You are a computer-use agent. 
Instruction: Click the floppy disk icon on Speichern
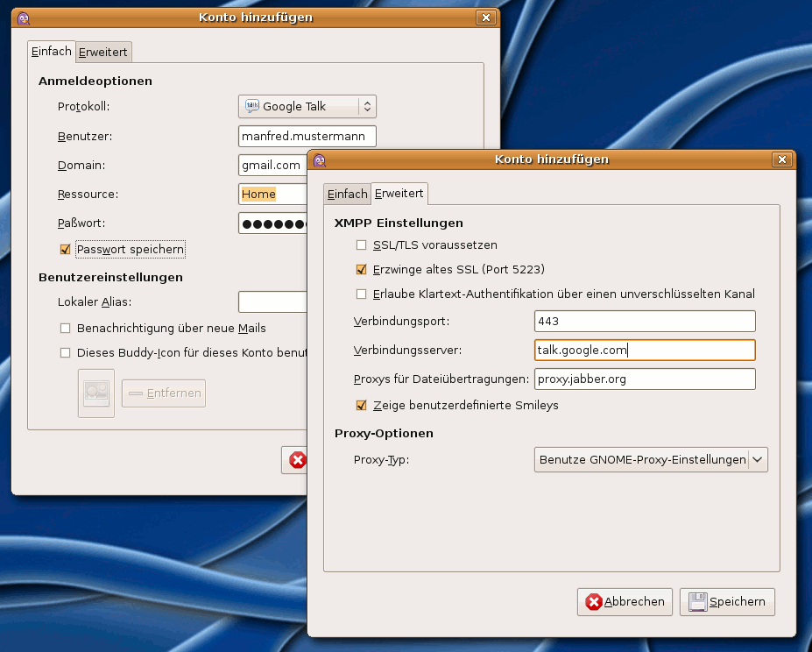[x=697, y=602]
